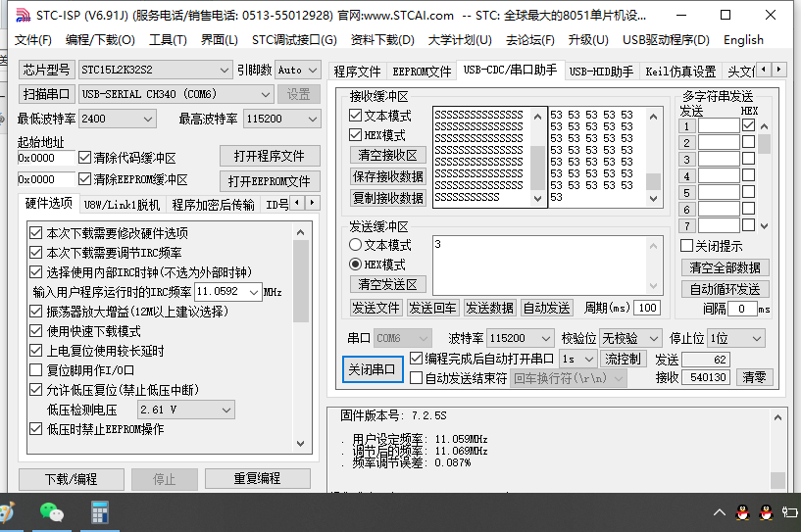
Task: Open the 编程/下载(O) menu
Action: [x=100, y=40]
